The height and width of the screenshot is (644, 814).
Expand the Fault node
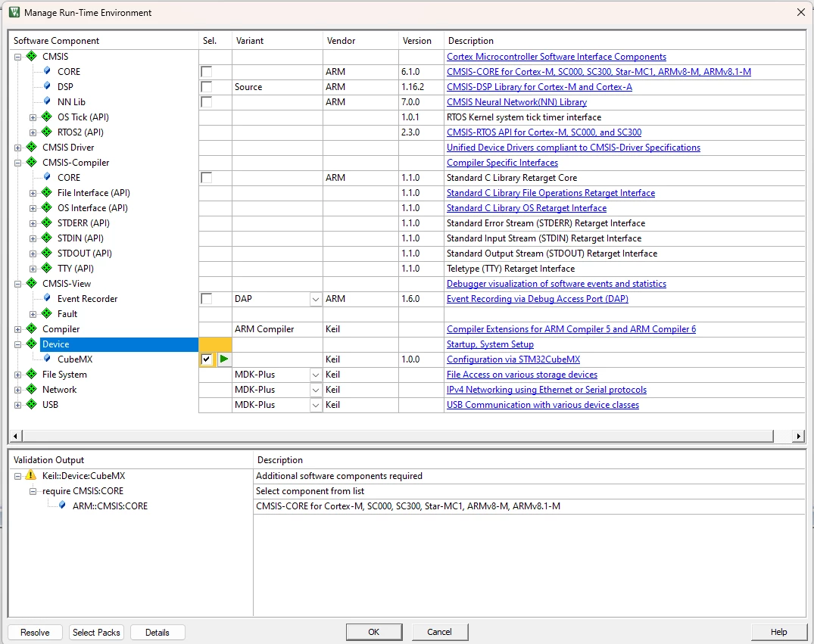(33, 315)
